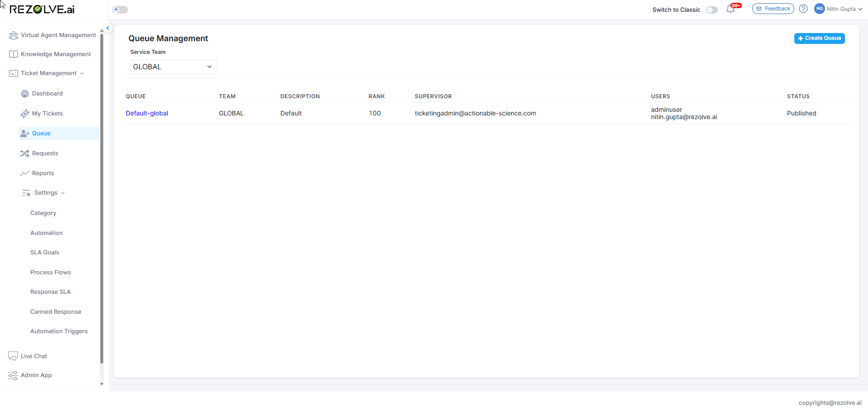The image size is (868, 412).
Task: Open Process Flows settings
Action: click(x=51, y=273)
